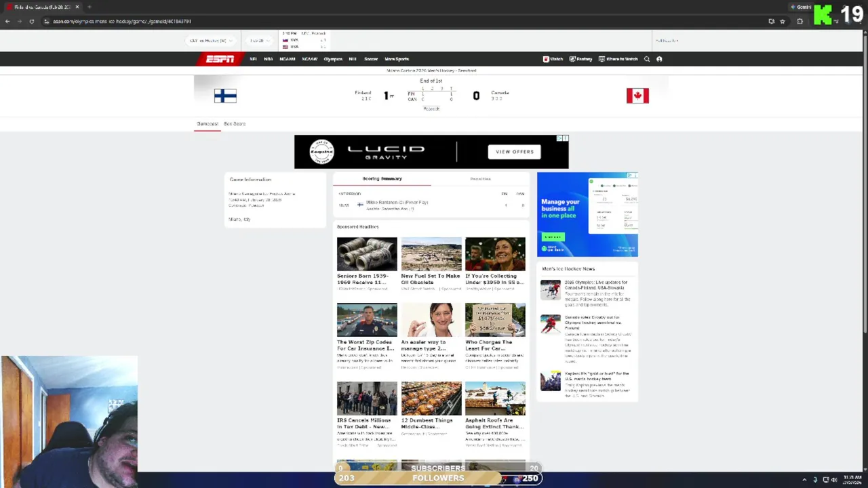Screen dimensions: 868x488
Task: Click the green button in the business ad
Action: [553, 237]
